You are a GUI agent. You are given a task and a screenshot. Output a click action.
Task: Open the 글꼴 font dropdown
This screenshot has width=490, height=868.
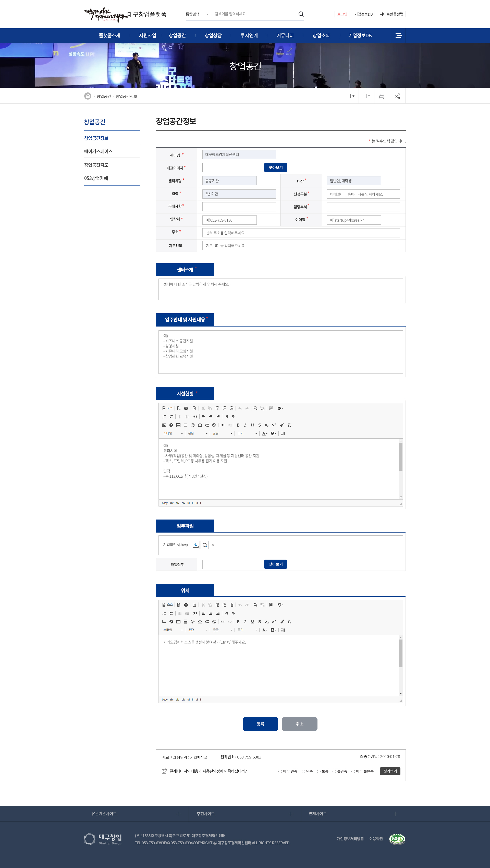219,434
